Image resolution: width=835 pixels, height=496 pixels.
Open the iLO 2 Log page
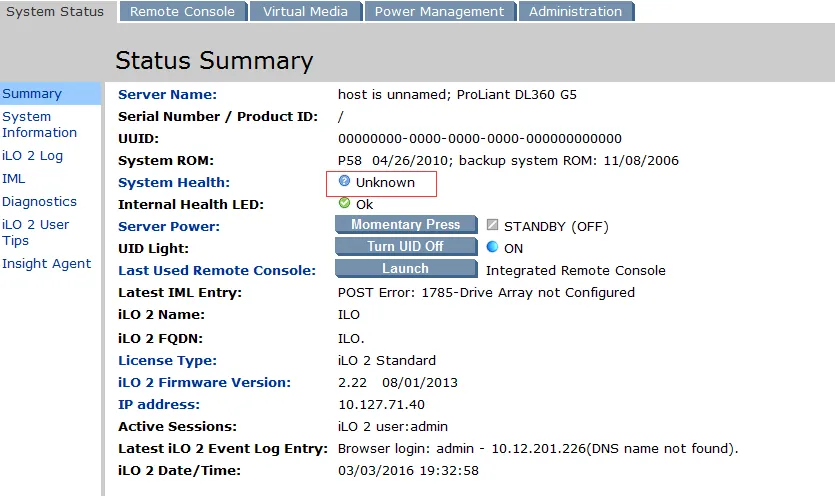(x=32, y=156)
